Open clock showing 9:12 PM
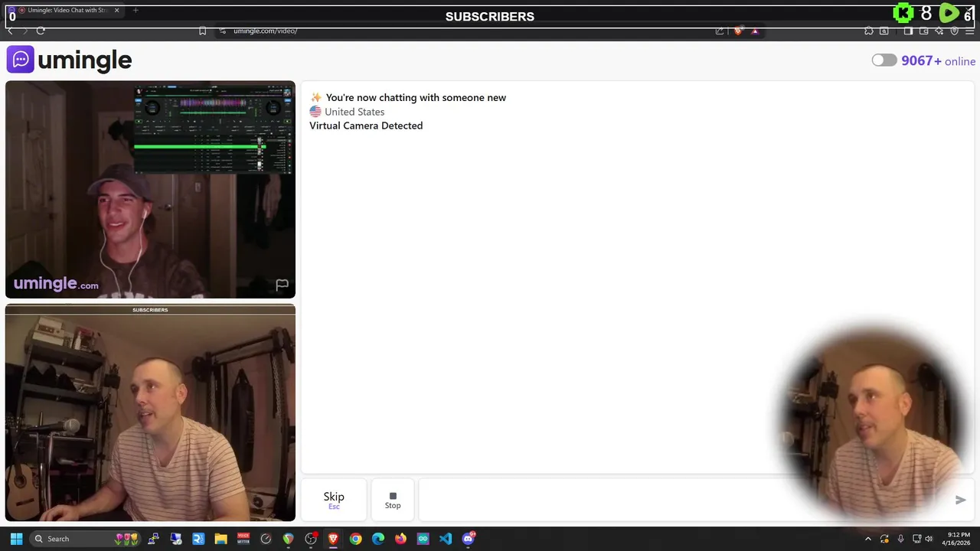Screen dimensions: 980x551 (x=958, y=539)
